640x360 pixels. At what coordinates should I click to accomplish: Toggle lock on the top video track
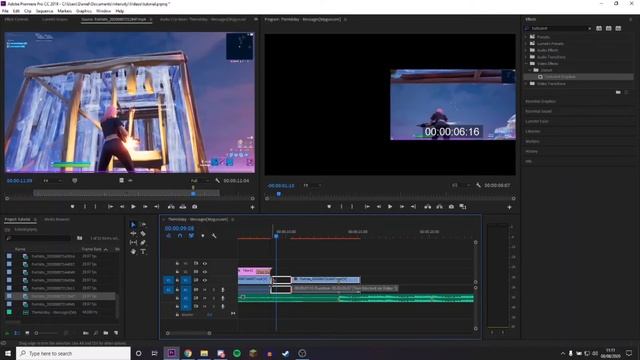coord(177,264)
